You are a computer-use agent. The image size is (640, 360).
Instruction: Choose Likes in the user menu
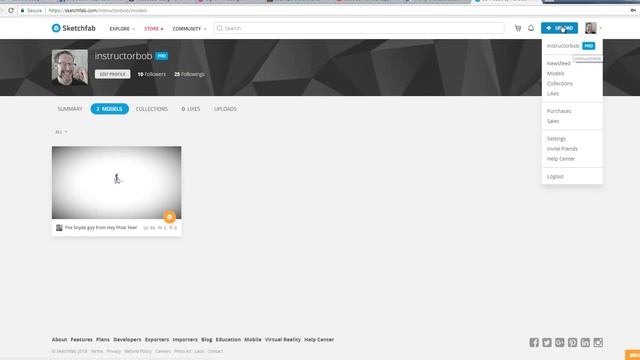[553, 93]
